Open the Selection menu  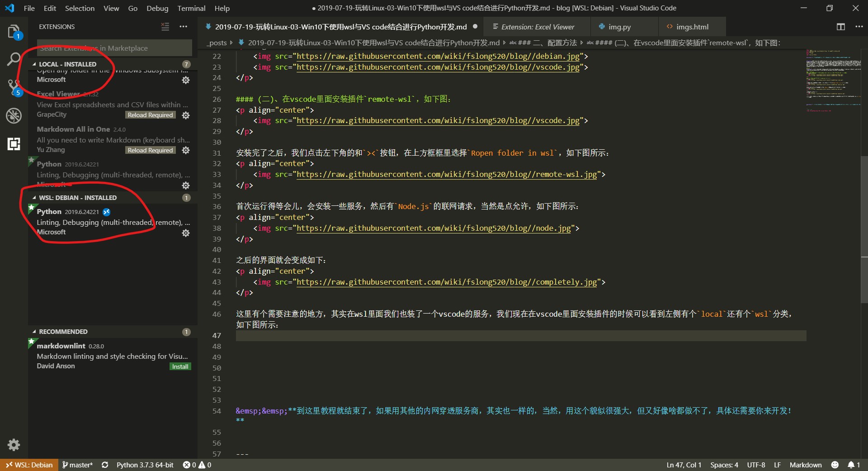(x=80, y=8)
